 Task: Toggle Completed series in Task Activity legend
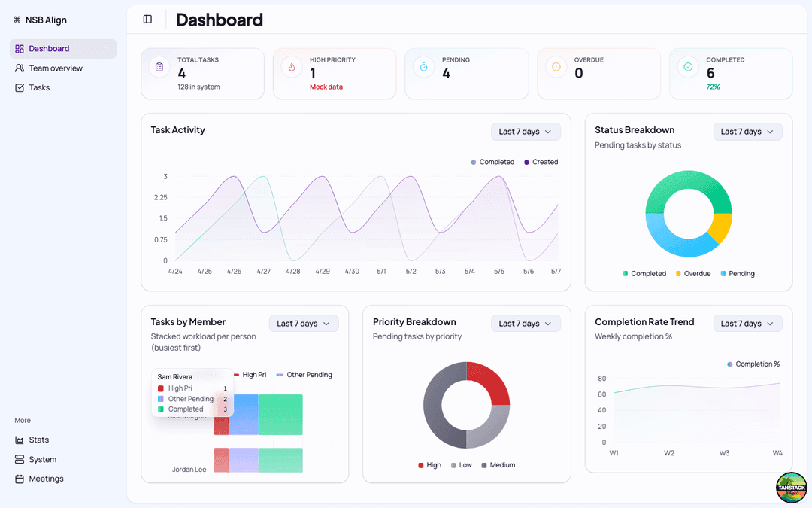pos(492,162)
